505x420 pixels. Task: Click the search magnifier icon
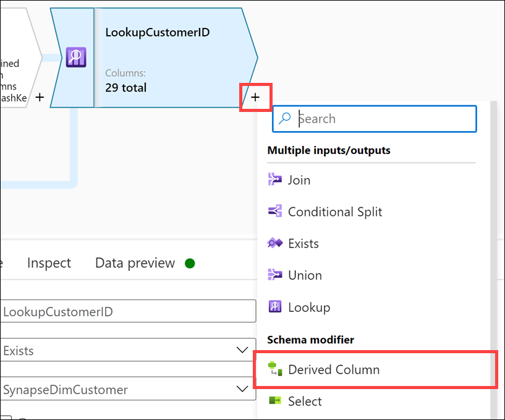pyautogui.click(x=285, y=118)
